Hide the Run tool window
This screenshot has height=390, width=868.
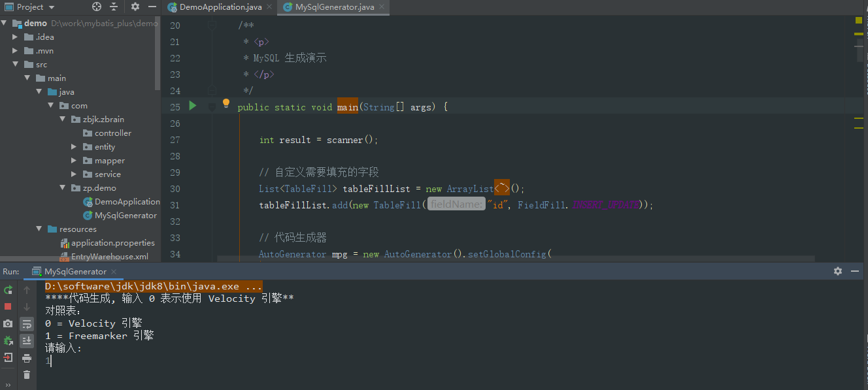(x=854, y=271)
